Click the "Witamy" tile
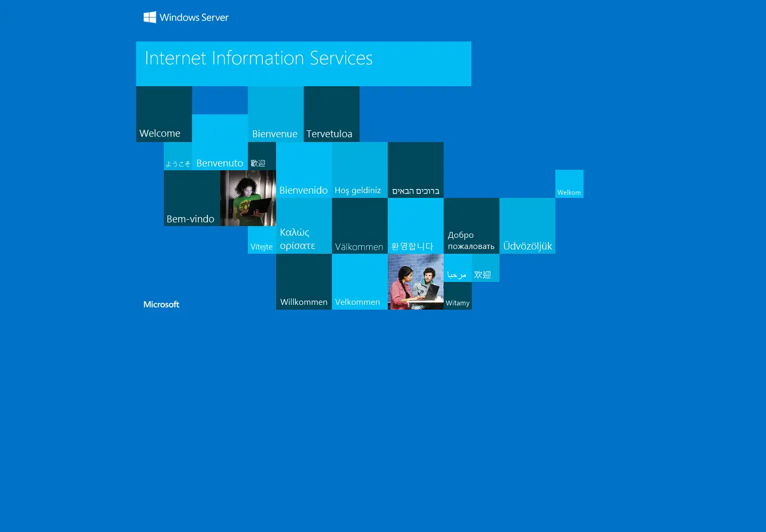 457,296
